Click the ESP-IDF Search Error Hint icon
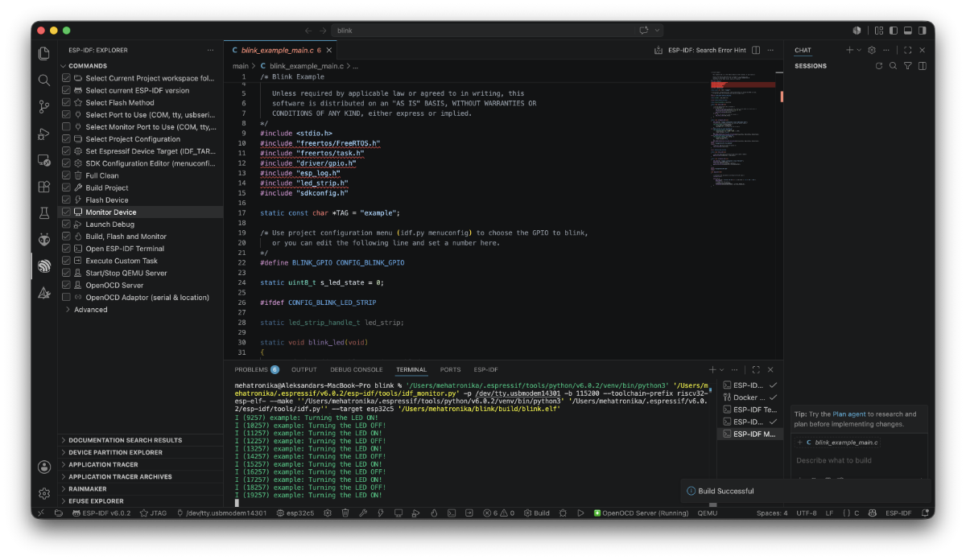The width and height of the screenshot is (966, 560). click(658, 50)
